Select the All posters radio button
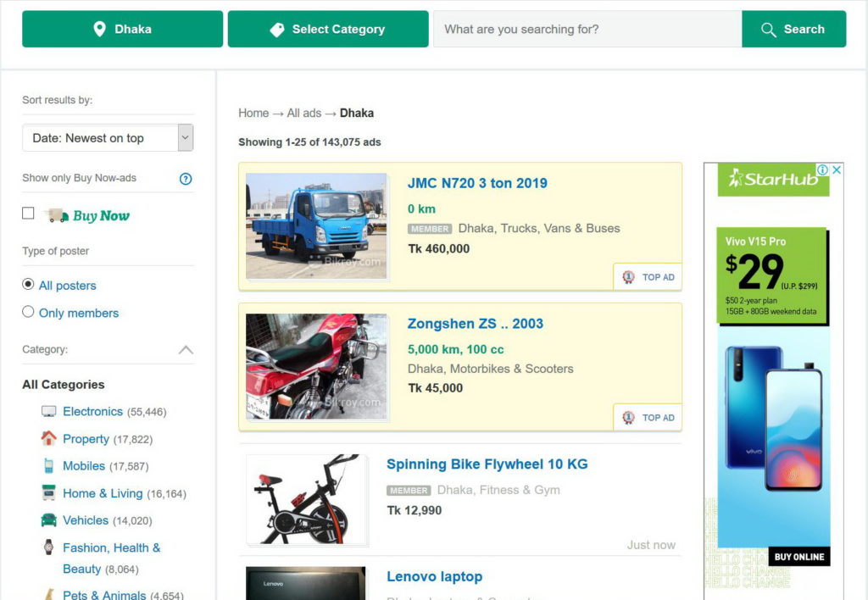Image resolution: width=868 pixels, height=600 pixels. tap(26, 284)
